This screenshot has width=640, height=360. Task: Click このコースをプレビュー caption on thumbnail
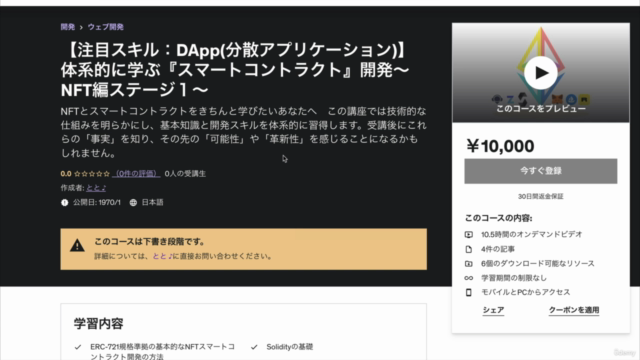540,109
